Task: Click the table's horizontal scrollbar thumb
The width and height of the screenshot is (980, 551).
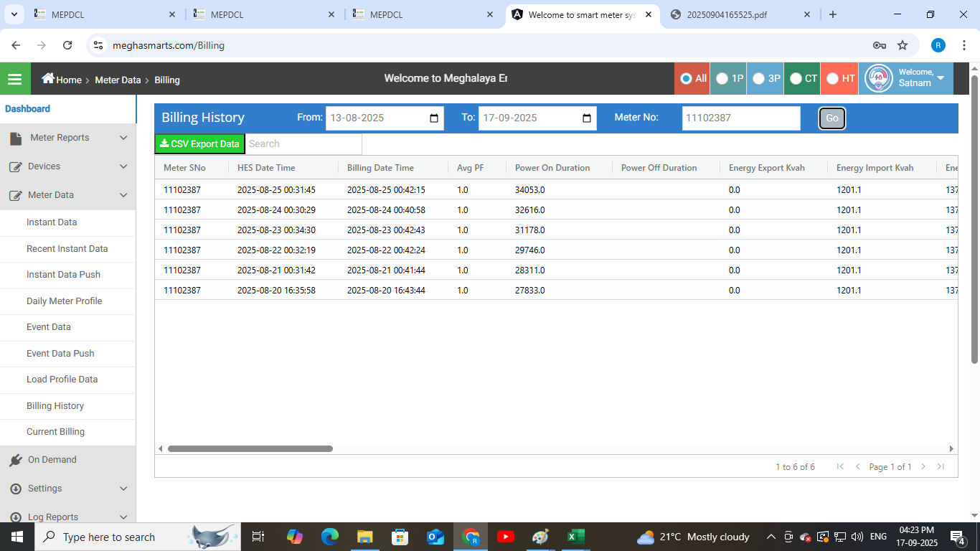Action: tap(250, 449)
